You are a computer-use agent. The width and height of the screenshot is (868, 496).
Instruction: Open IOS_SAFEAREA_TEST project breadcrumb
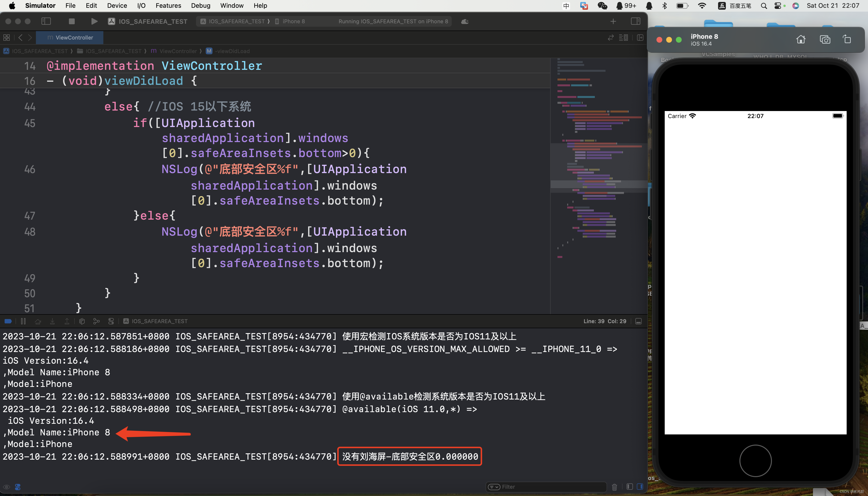[x=36, y=51]
